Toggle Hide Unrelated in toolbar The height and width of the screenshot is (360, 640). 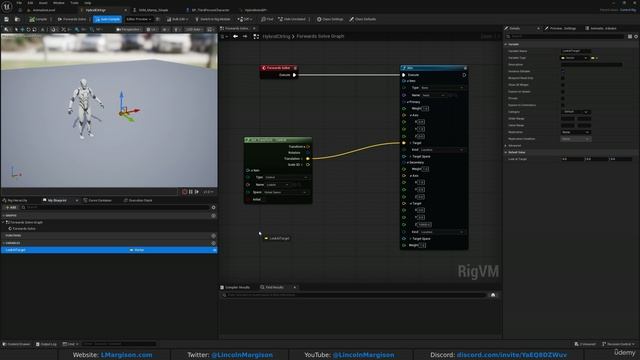coord(292,19)
